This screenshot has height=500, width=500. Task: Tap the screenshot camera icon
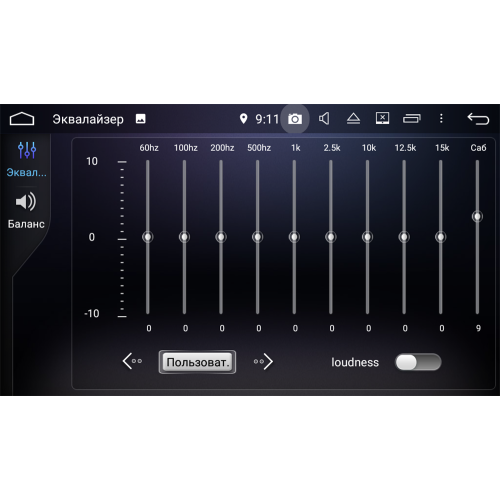pyautogui.click(x=295, y=119)
